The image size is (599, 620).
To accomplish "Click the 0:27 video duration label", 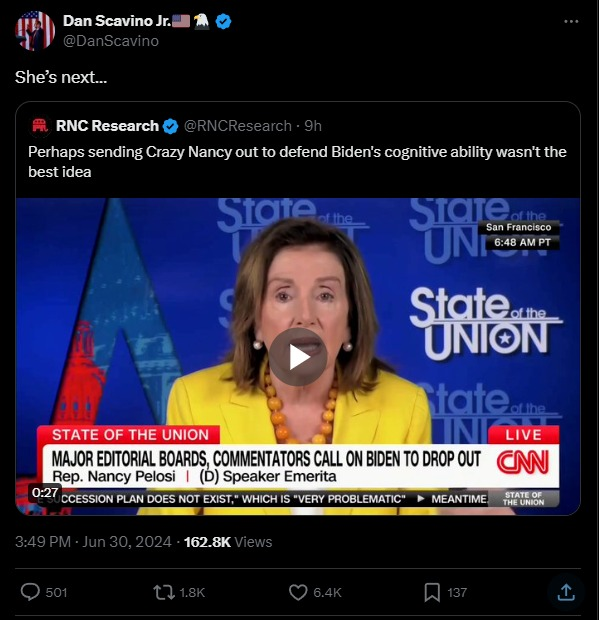I will coord(45,493).
